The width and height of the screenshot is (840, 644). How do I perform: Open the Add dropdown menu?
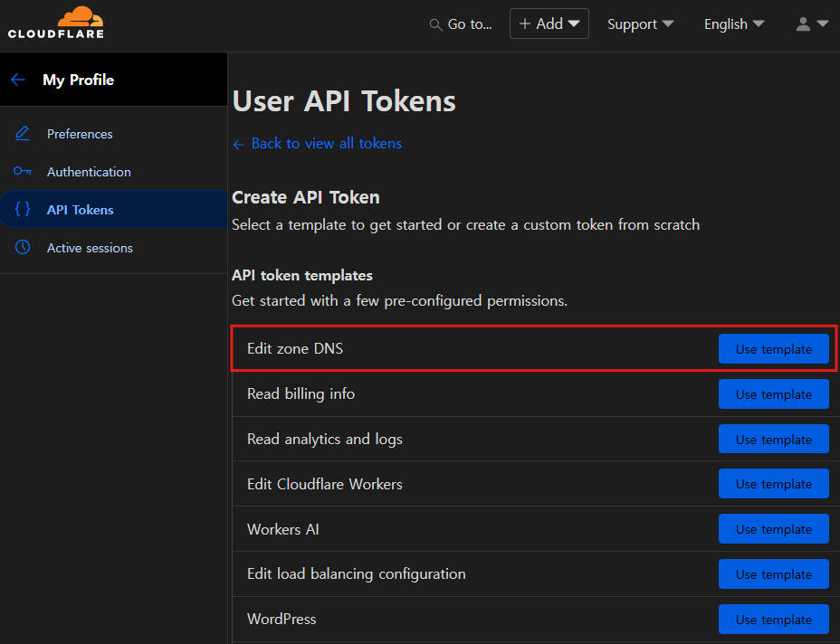[549, 24]
